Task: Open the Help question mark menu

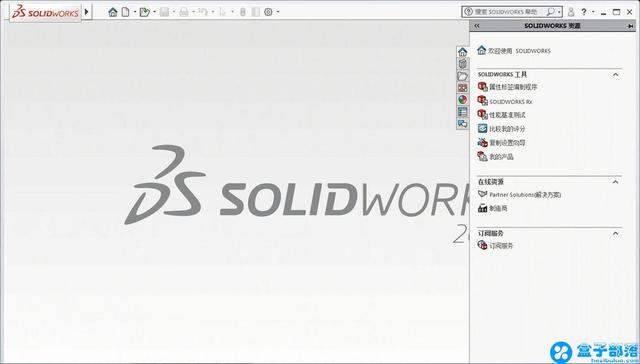Action: [x=584, y=12]
